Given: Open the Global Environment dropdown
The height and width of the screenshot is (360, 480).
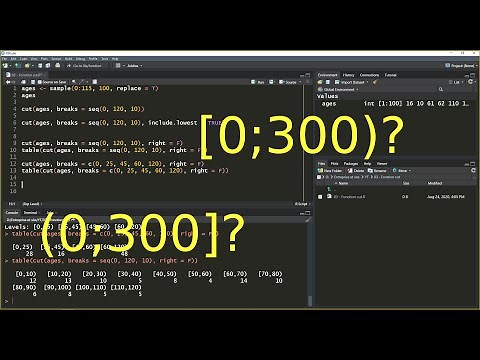Looking at the screenshot, I should (x=338, y=89).
